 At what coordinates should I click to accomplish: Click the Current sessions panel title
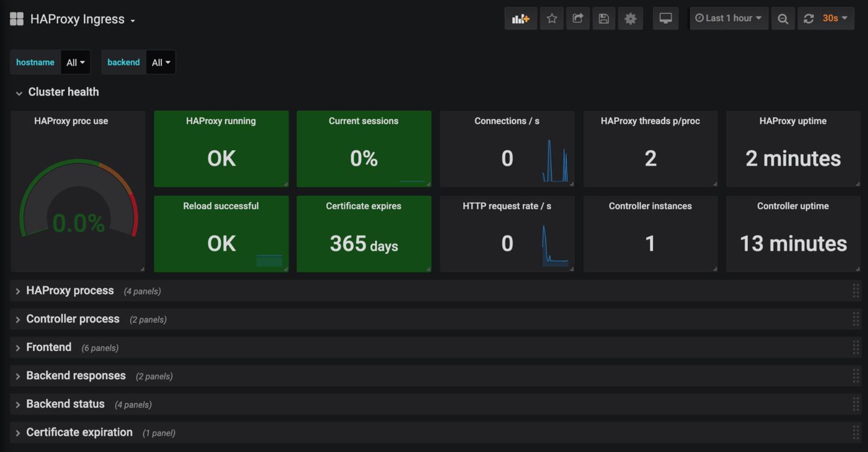363,121
